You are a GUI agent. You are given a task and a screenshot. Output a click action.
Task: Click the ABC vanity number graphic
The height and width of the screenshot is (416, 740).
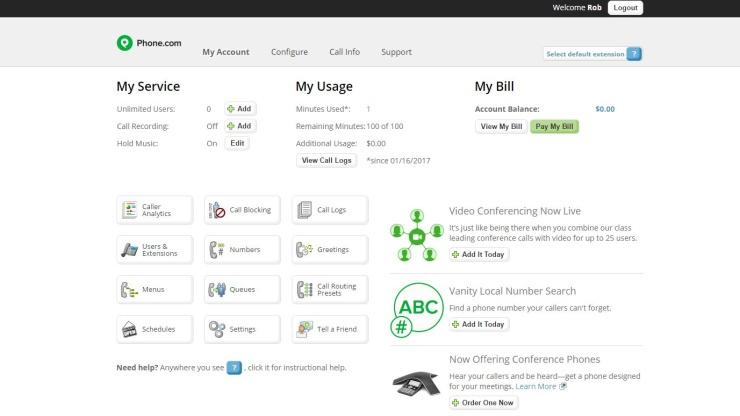click(417, 310)
